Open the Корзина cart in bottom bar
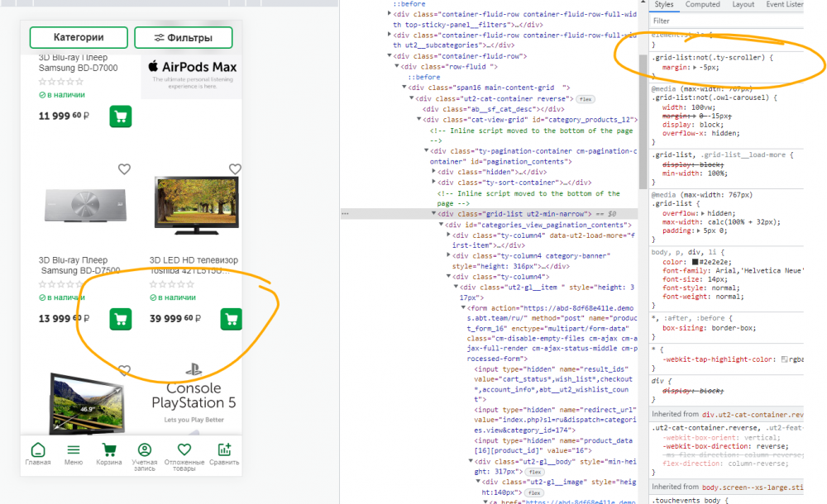Image resolution: width=827 pixels, height=504 pixels. (108, 454)
